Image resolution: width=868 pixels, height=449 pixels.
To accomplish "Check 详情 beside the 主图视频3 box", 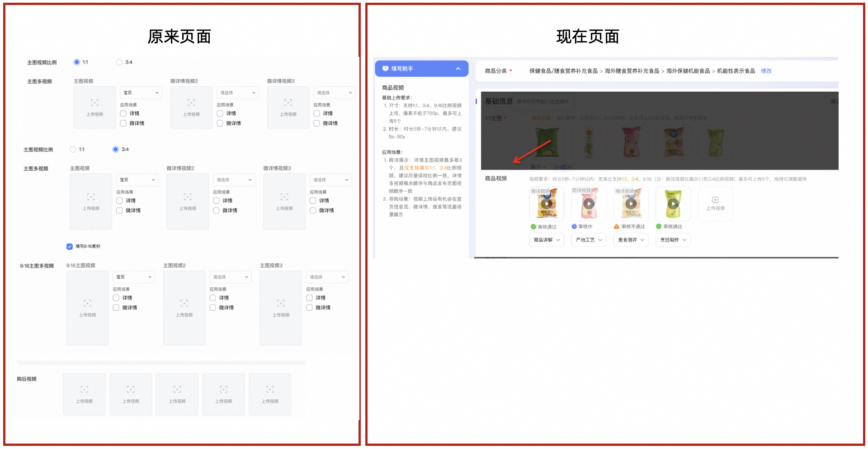I will click(310, 298).
